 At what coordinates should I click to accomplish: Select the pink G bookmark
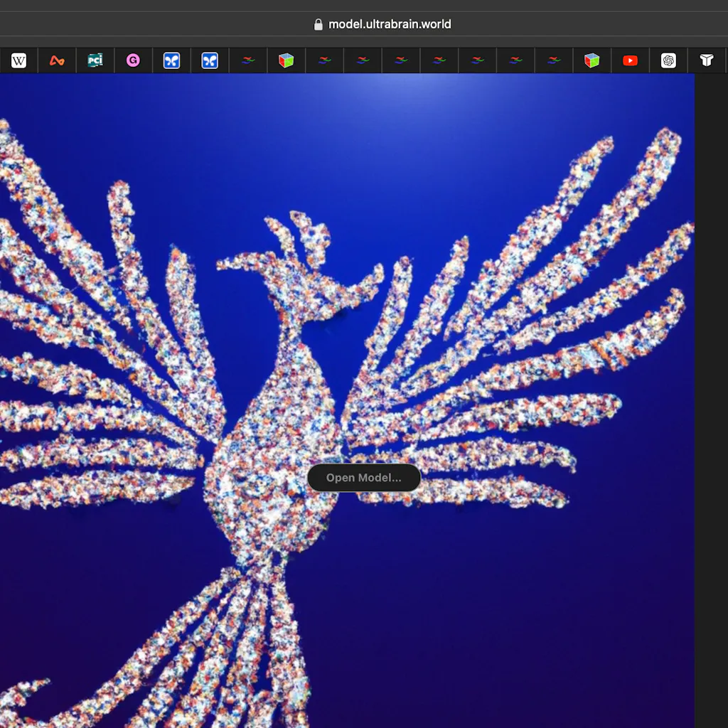coord(133,60)
